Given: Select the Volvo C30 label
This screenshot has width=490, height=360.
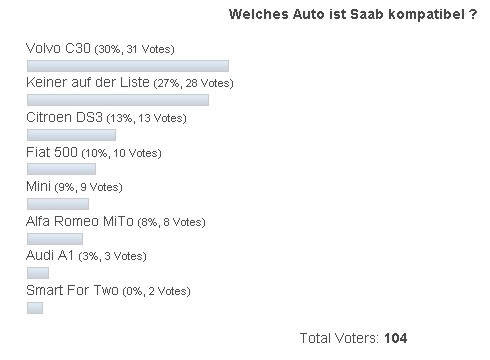Looking at the screenshot, I should [58, 48].
